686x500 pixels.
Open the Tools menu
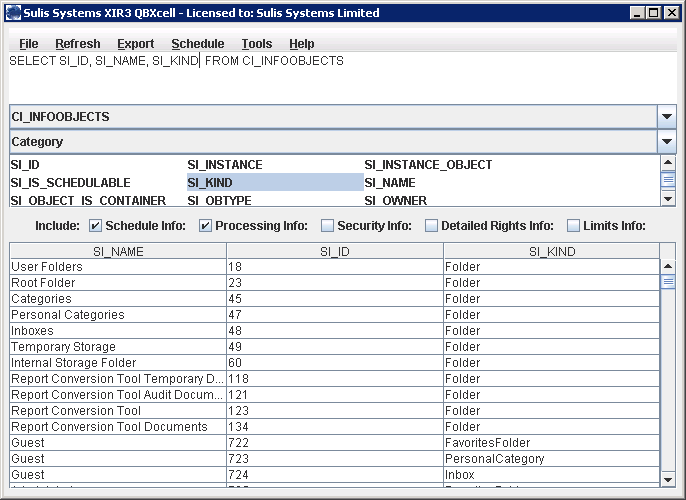pyautogui.click(x=256, y=44)
